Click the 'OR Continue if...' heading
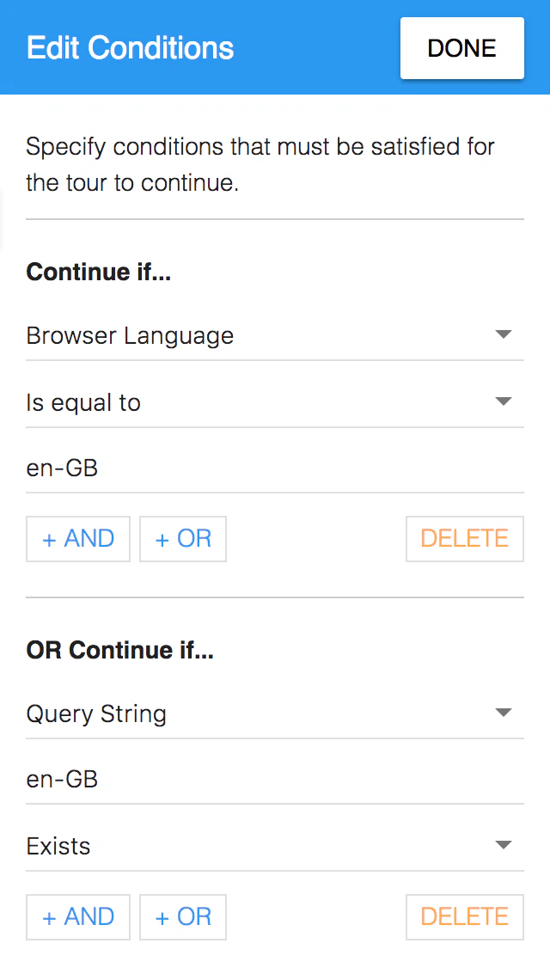 point(120,651)
